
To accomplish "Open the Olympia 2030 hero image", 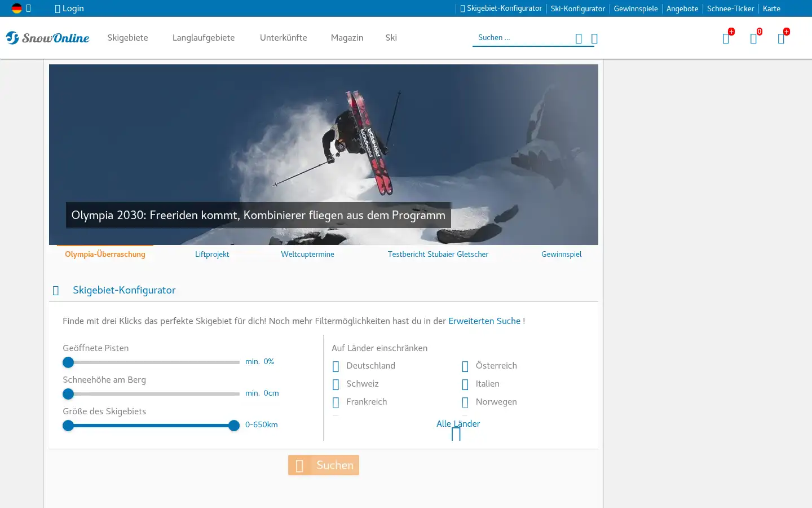I will (x=324, y=154).
